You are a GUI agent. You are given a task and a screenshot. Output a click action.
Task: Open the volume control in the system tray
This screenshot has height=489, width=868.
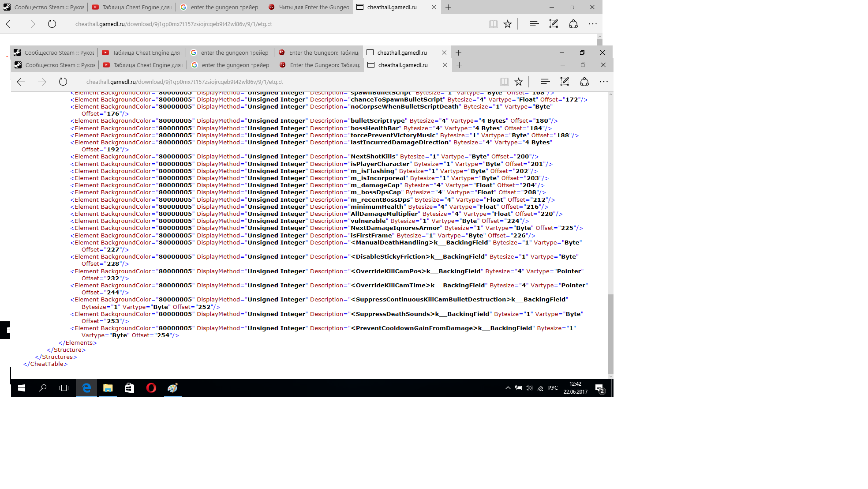pyautogui.click(x=529, y=388)
